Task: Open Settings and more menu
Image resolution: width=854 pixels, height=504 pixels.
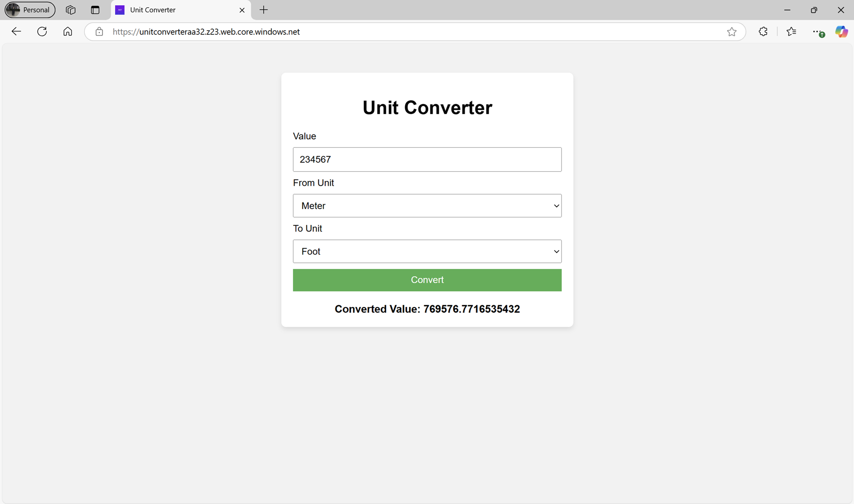Action: point(817,31)
